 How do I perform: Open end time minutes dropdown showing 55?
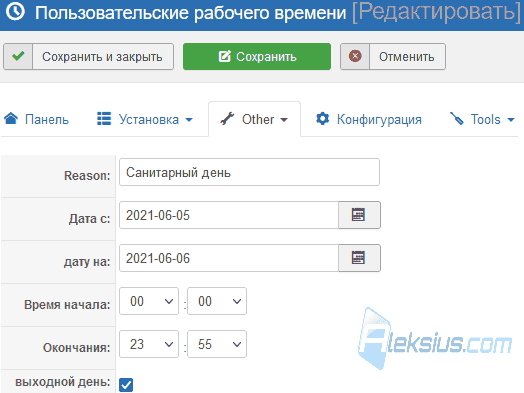(x=217, y=344)
